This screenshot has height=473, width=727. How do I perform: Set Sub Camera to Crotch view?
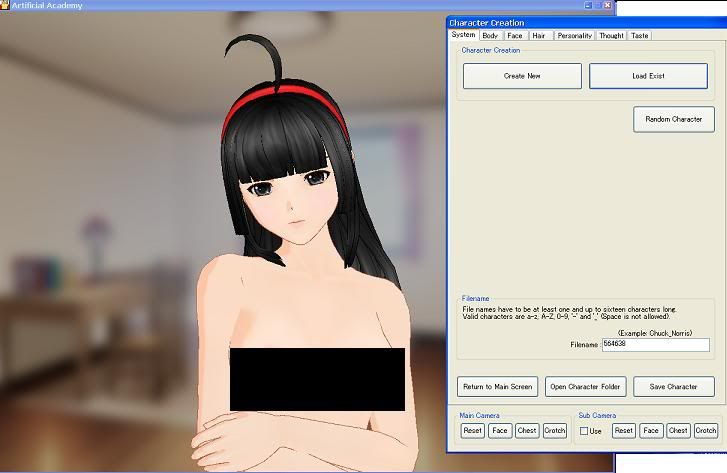706,431
